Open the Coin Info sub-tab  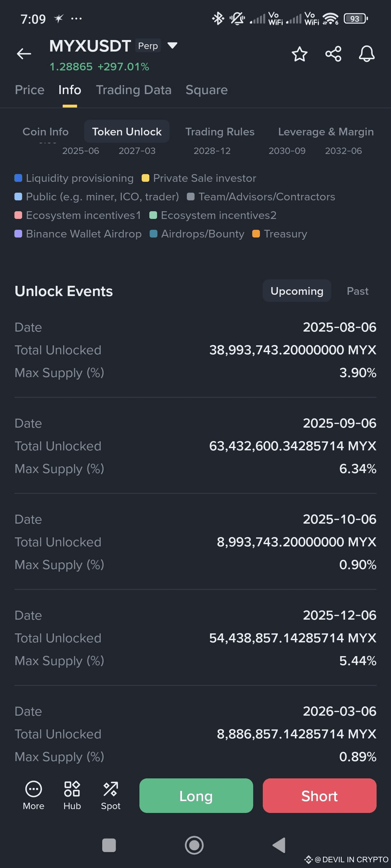(46, 132)
